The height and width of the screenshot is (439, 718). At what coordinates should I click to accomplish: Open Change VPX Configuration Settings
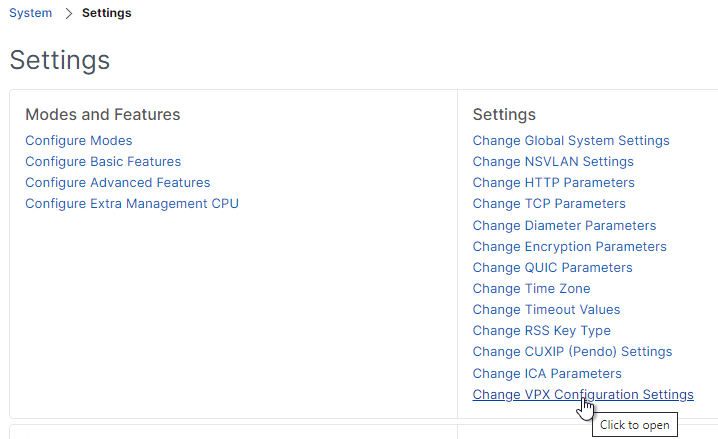pyautogui.click(x=583, y=395)
